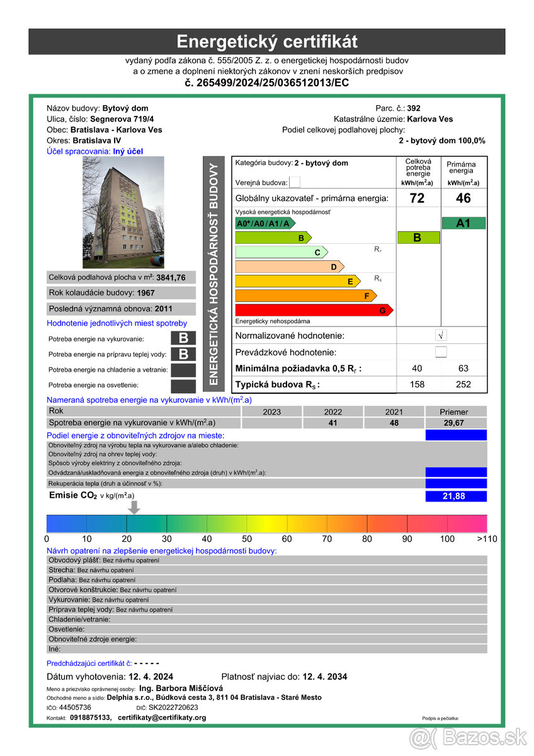Click the minimum requirement value 63

point(463,368)
